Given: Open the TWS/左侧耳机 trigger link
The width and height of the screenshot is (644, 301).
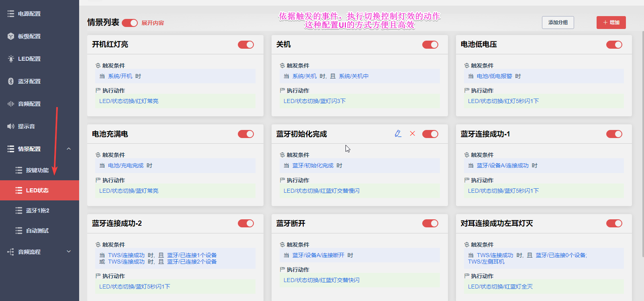Looking at the screenshot, I should pyautogui.click(x=486, y=262).
